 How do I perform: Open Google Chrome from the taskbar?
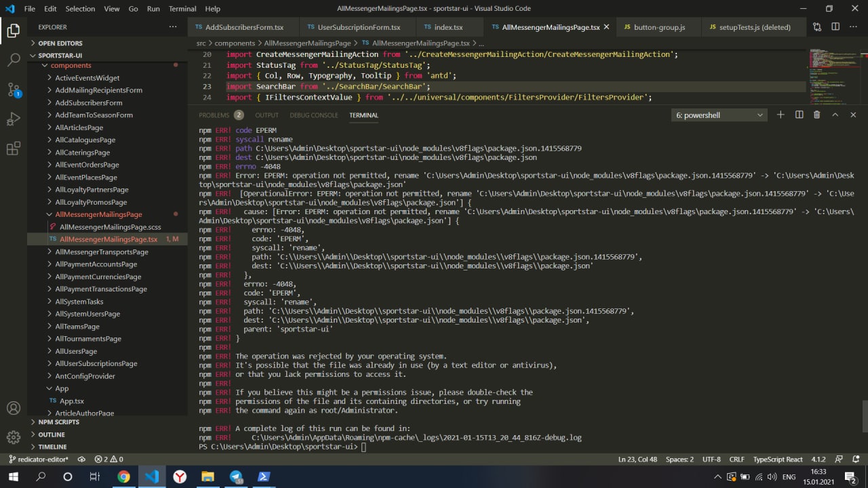pyautogui.click(x=123, y=476)
